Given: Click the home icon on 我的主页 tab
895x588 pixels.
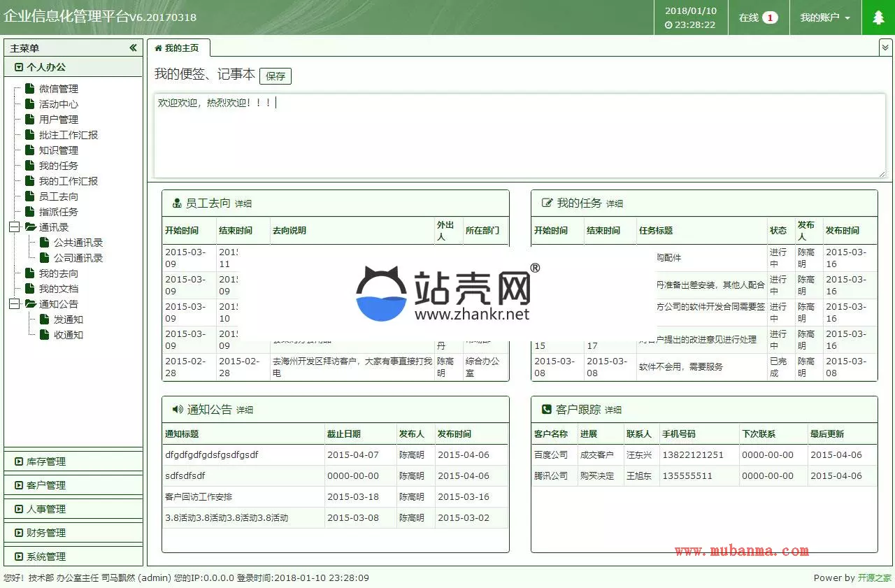Looking at the screenshot, I should [x=158, y=48].
